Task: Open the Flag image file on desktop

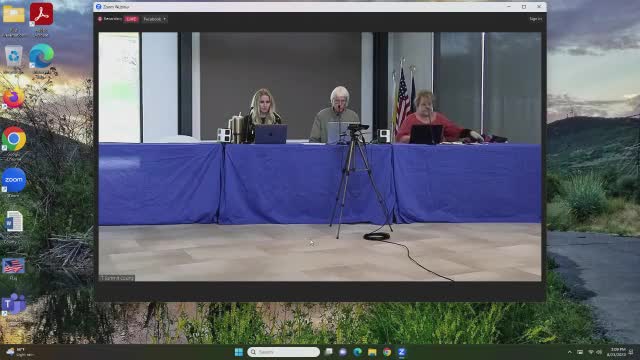Action: (x=13, y=266)
